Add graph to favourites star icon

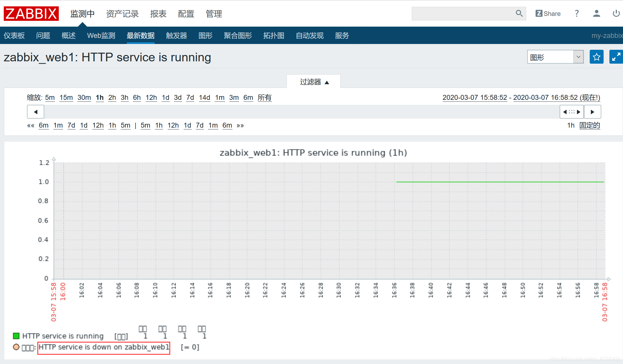[597, 57]
